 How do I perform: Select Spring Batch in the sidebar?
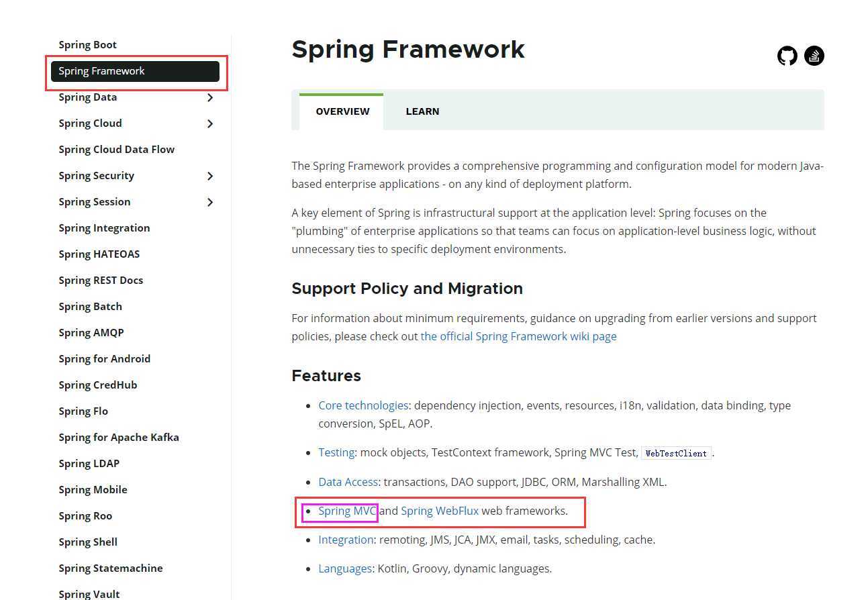coord(90,307)
